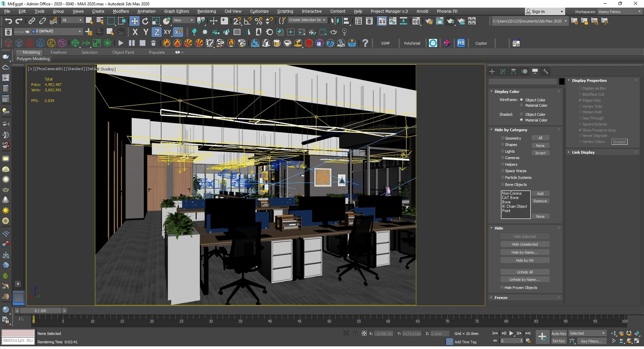The image size is (644, 349).
Task: Toggle the Z axis constraint button
Action: click(x=157, y=32)
